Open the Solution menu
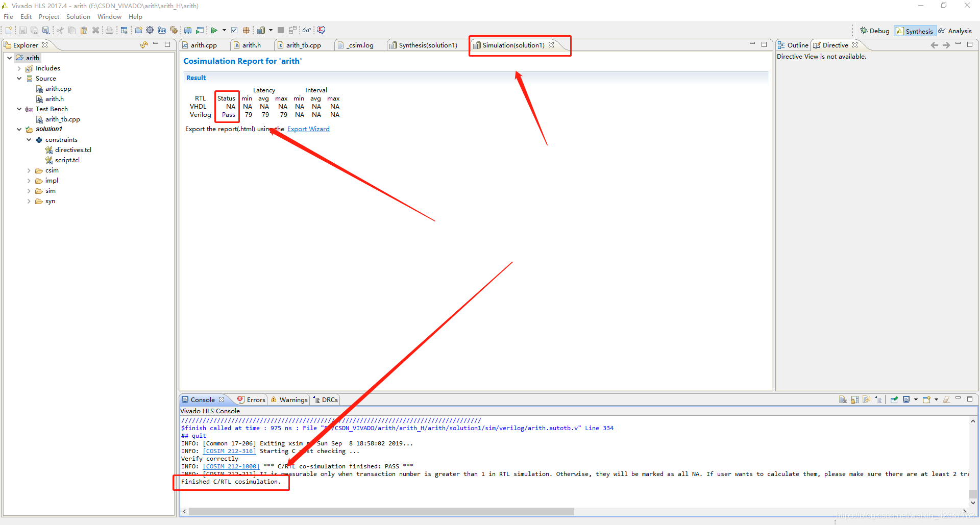980x525 pixels. point(78,17)
